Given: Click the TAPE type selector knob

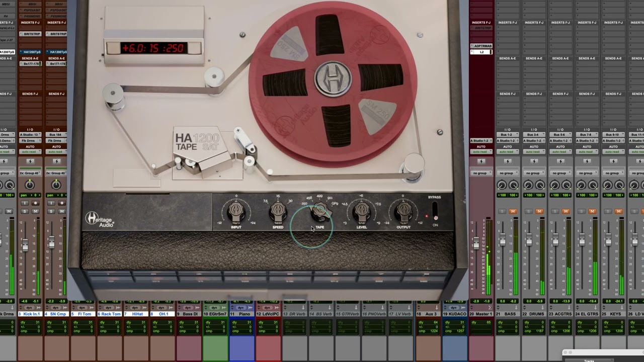Looking at the screenshot, I should [x=319, y=212].
